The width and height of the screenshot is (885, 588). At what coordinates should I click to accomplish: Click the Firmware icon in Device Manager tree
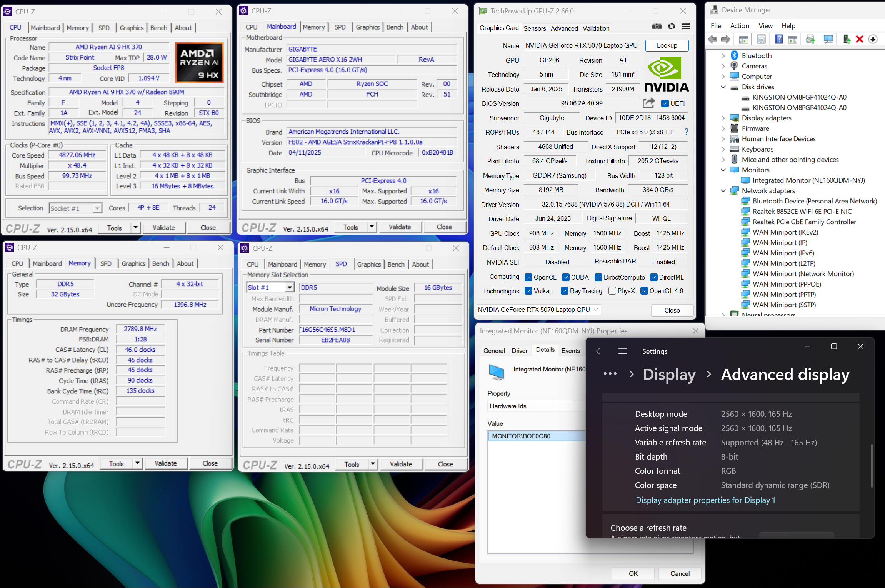(x=734, y=128)
